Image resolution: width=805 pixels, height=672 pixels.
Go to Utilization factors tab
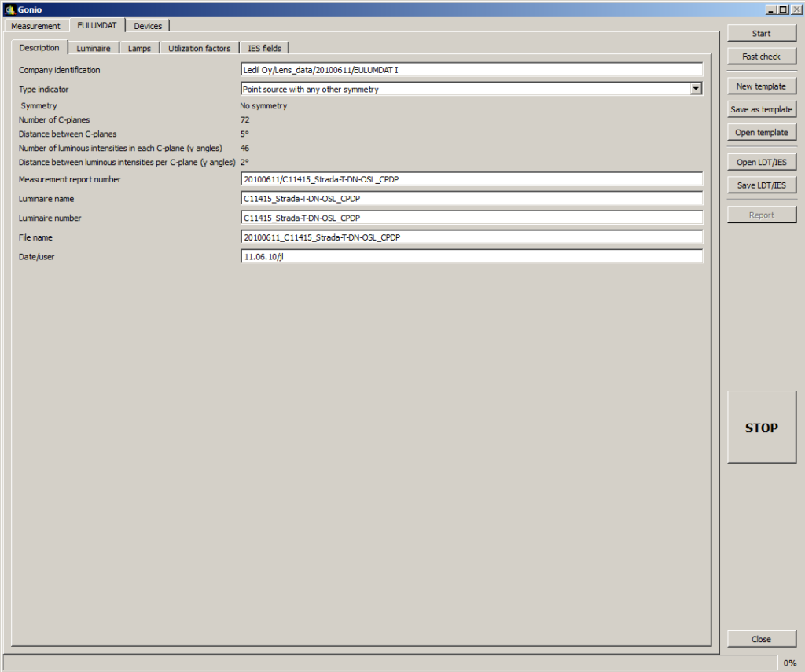click(x=199, y=48)
